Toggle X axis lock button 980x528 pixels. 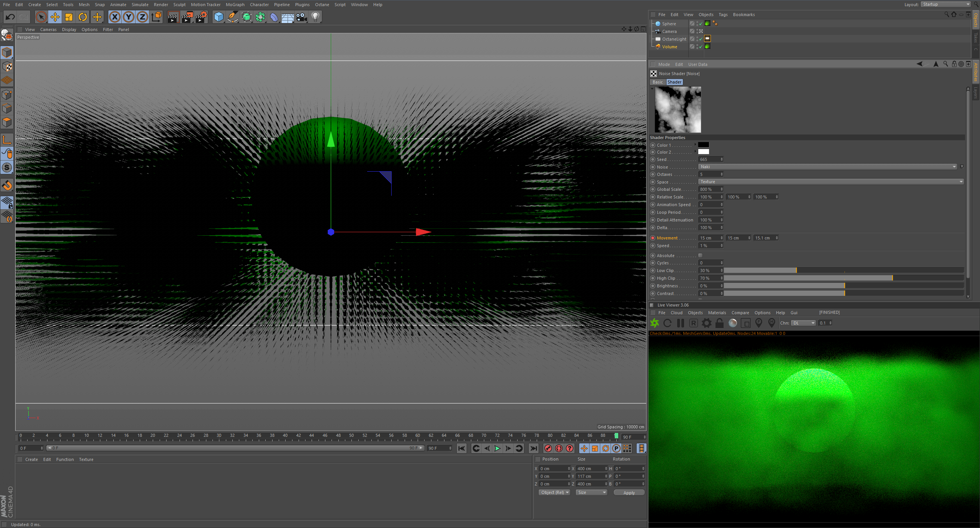coord(114,17)
